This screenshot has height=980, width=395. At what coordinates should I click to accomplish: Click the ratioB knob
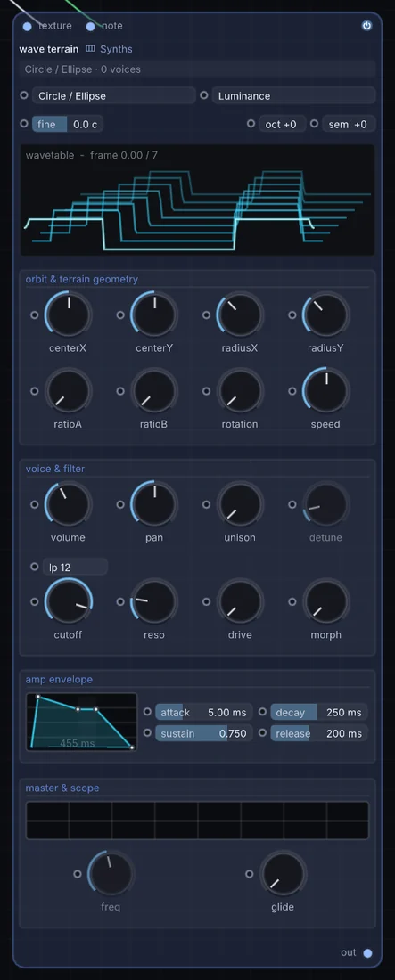tap(154, 391)
